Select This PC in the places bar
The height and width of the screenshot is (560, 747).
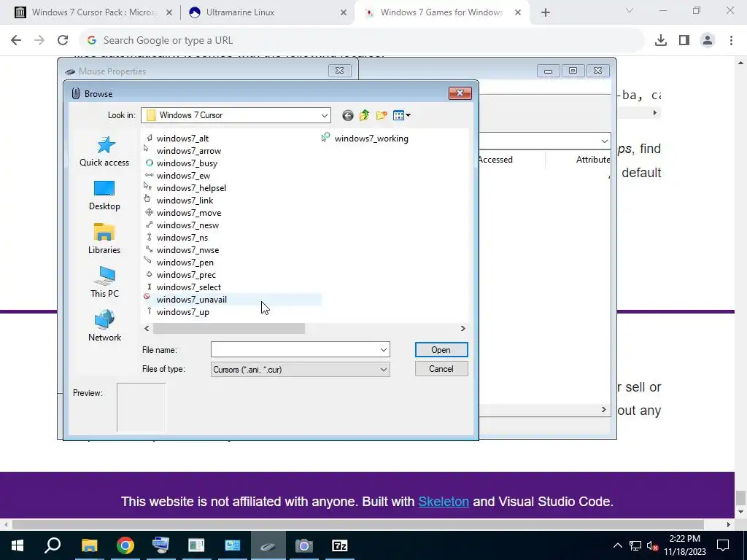click(x=104, y=283)
